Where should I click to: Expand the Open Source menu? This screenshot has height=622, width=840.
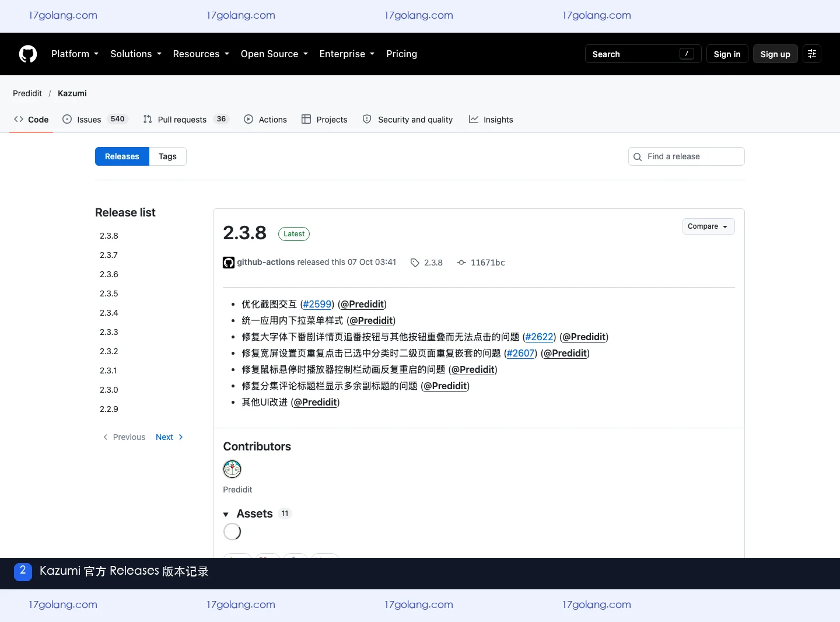coord(274,54)
